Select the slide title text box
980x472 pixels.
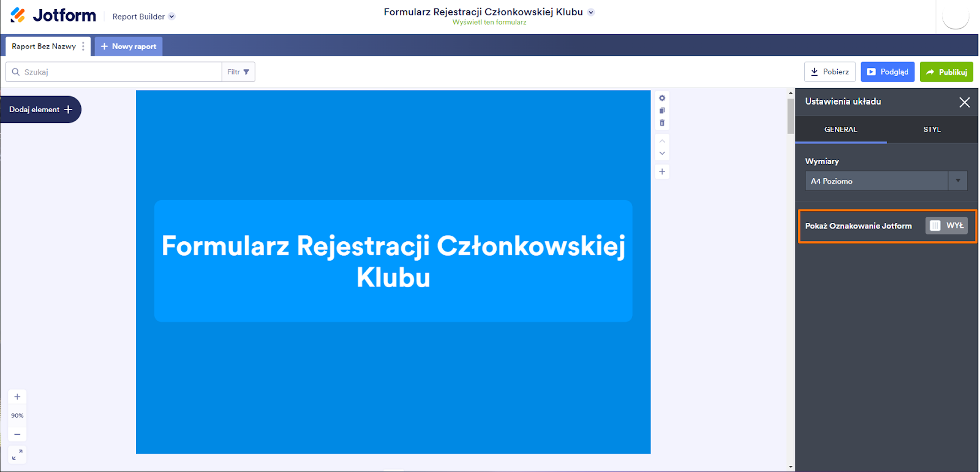click(x=393, y=261)
